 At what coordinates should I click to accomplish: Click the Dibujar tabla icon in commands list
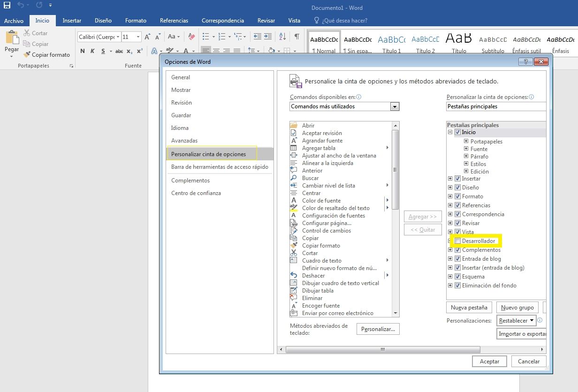(x=294, y=291)
